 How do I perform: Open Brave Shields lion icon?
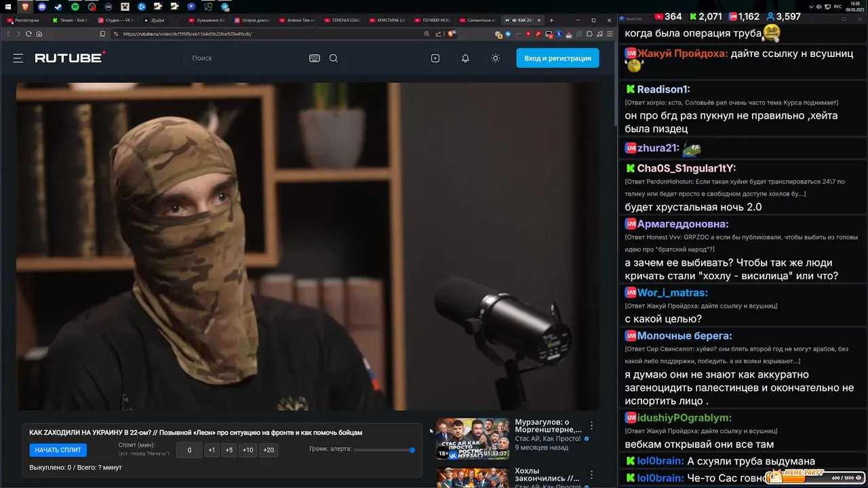click(451, 34)
